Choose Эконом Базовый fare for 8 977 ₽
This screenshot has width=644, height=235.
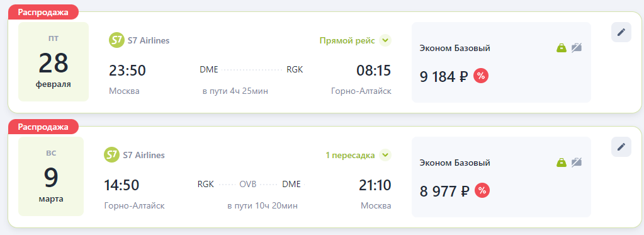[x=501, y=176]
